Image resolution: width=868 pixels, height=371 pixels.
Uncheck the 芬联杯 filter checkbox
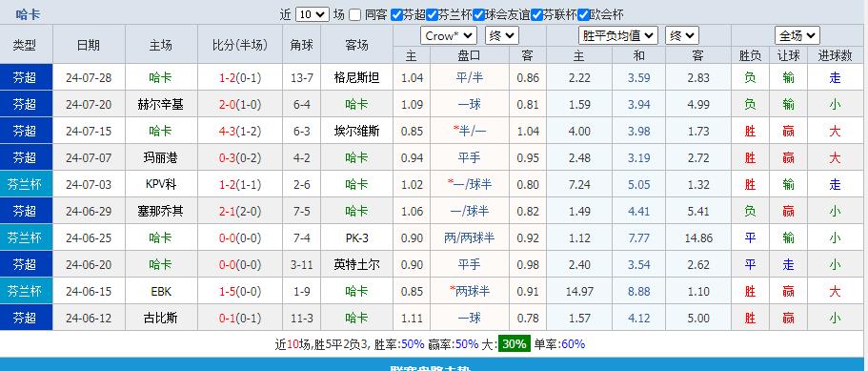[x=536, y=15]
